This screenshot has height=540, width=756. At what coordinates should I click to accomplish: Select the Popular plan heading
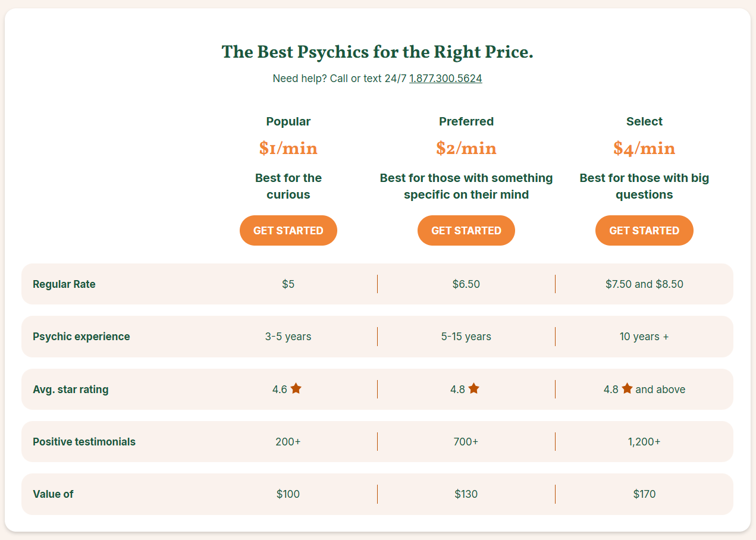point(288,121)
